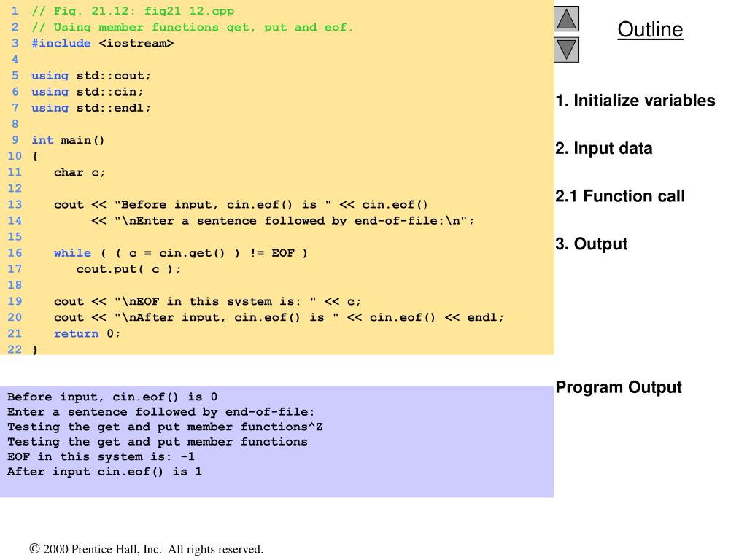Select '1. Initialize variables' outline item
The image size is (747, 560).
tap(635, 101)
